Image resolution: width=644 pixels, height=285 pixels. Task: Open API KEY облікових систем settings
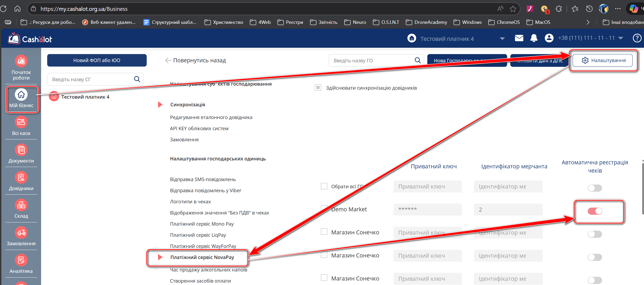click(199, 129)
